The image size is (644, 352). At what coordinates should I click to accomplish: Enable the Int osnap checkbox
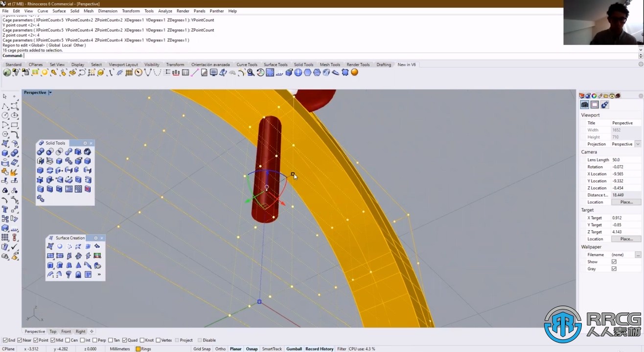point(82,340)
